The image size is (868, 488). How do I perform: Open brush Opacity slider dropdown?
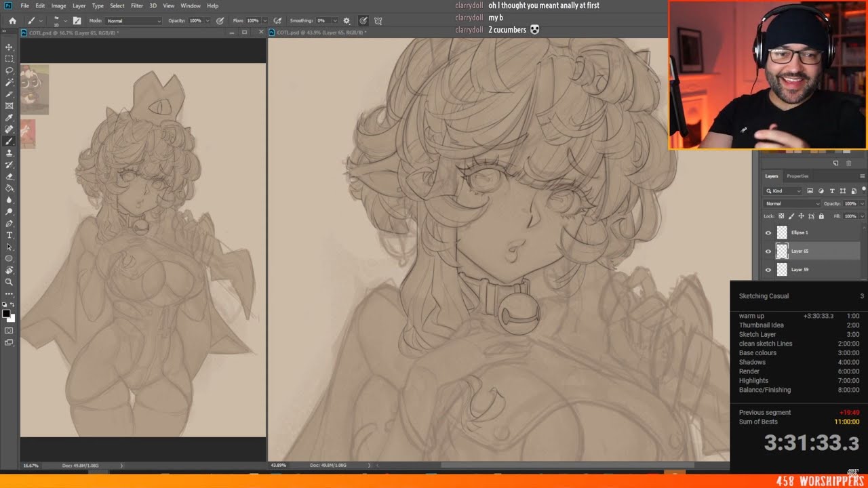pyautogui.click(x=208, y=21)
